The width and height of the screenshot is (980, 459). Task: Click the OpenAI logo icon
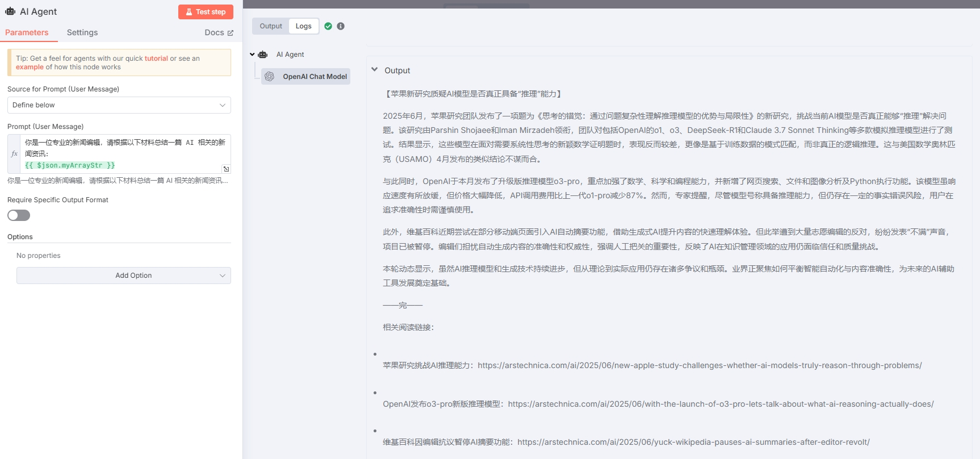pos(270,77)
